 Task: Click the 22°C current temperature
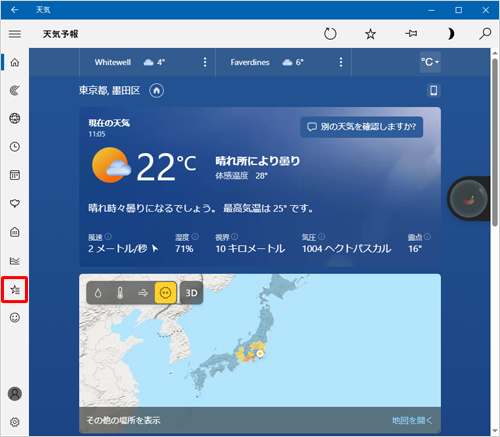coord(166,167)
